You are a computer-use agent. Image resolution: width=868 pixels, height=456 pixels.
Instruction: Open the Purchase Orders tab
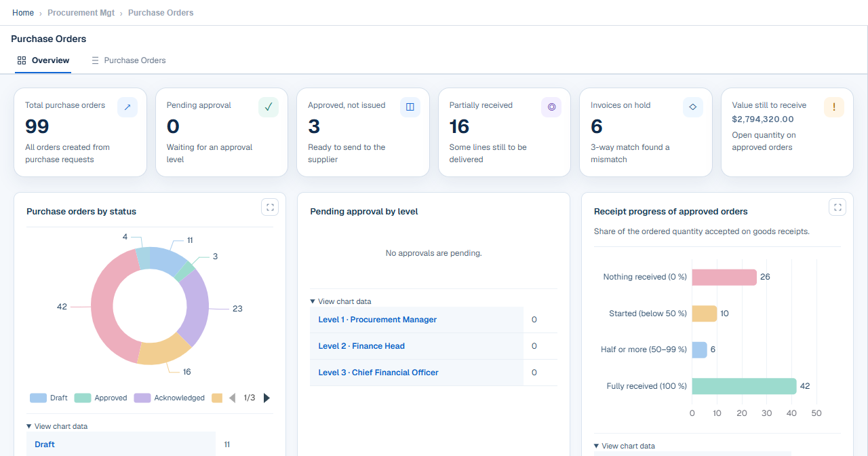point(129,60)
